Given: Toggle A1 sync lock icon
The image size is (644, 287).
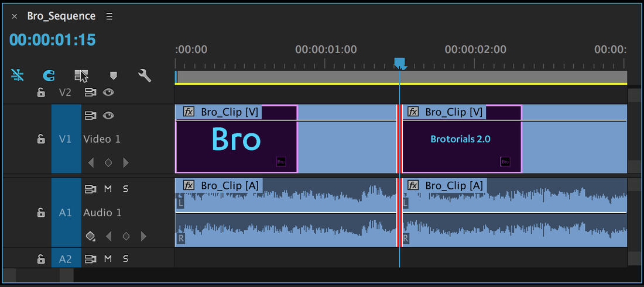Looking at the screenshot, I should [90, 189].
